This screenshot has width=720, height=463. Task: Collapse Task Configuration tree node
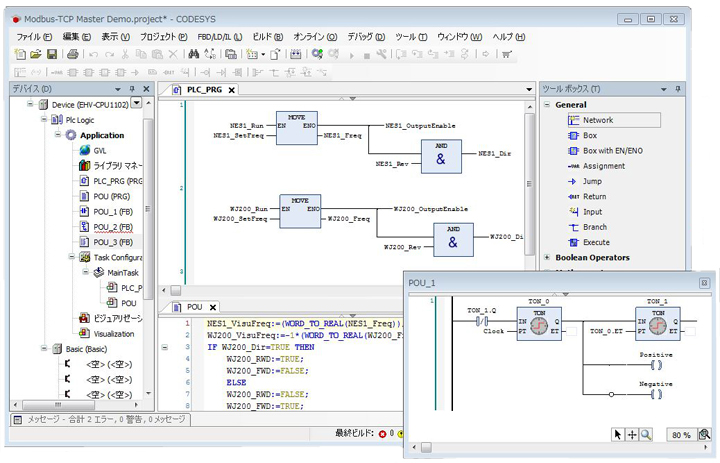[72, 257]
